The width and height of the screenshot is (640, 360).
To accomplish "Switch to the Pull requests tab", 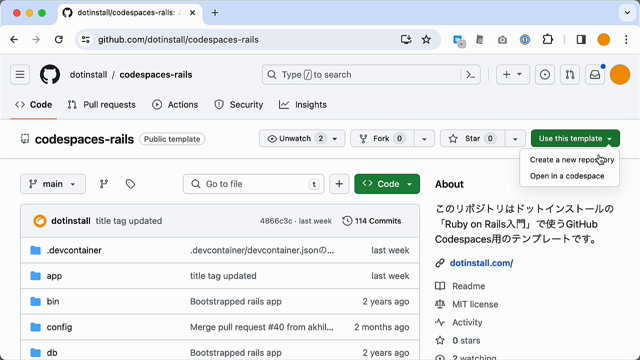I will [x=102, y=105].
